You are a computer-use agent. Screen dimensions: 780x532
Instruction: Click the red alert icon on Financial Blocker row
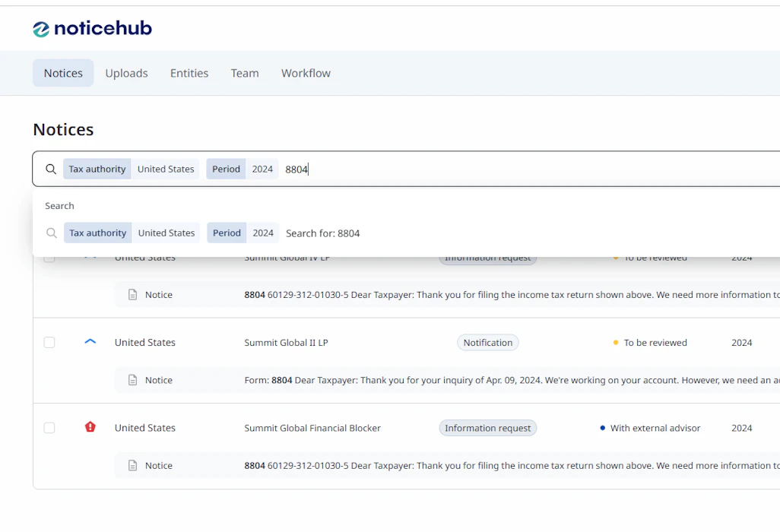pyautogui.click(x=90, y=427)
